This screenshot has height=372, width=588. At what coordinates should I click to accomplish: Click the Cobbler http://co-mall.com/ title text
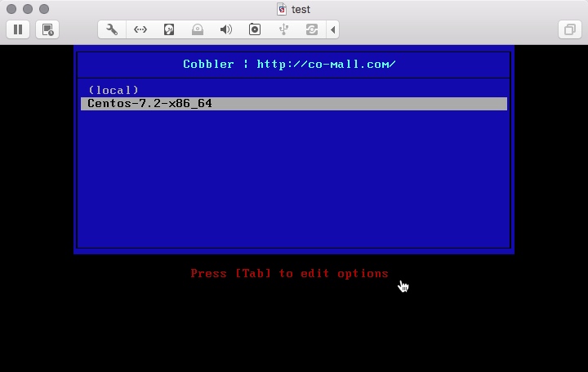(x=289, y=65)
